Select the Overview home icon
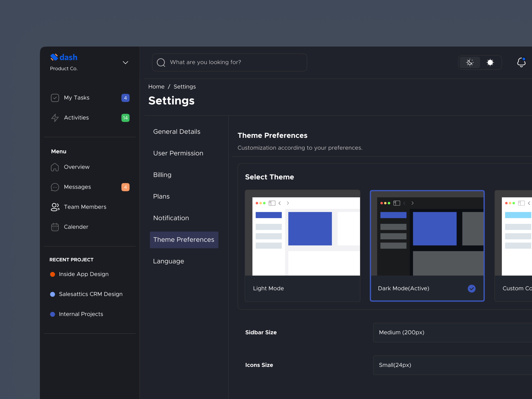The height and width of the screenshot is (399, 532). tap(55, 167)
